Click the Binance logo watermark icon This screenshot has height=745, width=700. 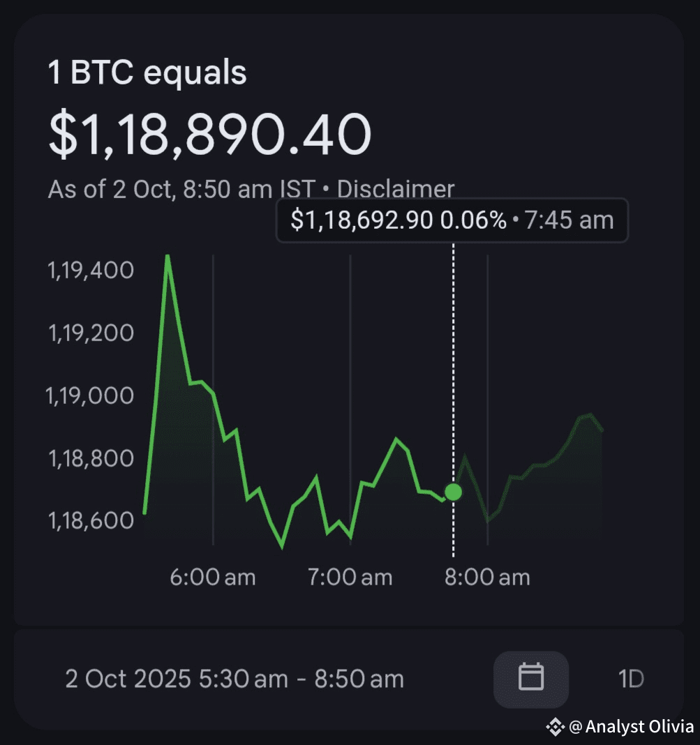click(555, 726)
